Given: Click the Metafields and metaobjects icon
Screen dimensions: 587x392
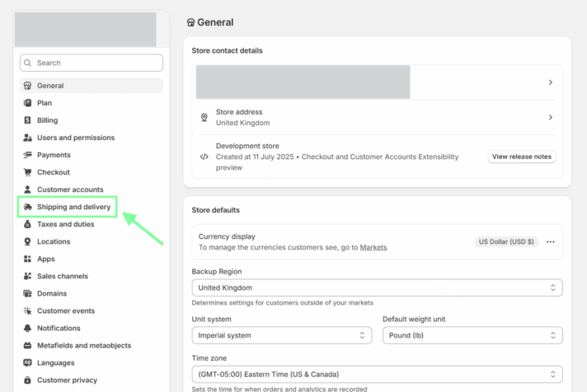Looking at the screenshot, I should click(x=27, y=346).
